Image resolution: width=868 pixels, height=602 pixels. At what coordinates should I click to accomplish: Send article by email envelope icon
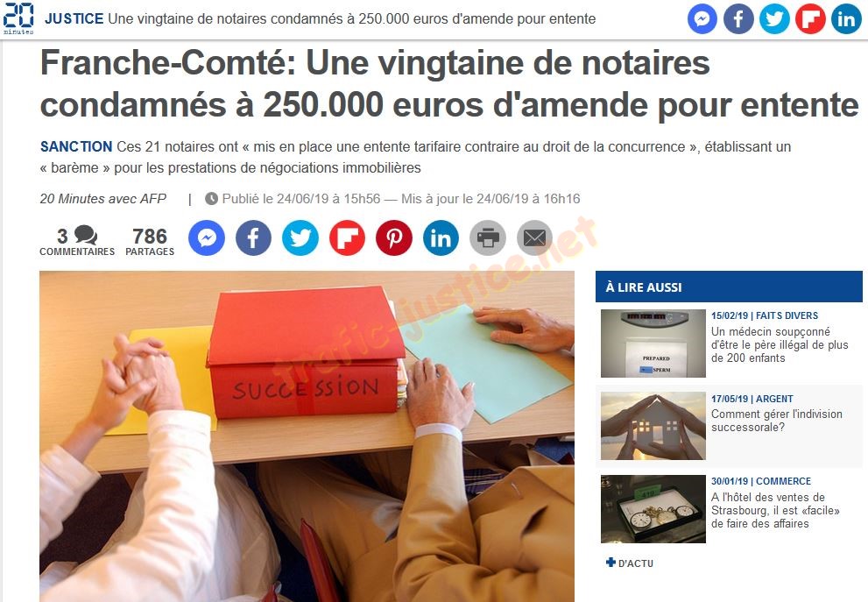coord(535,238)
